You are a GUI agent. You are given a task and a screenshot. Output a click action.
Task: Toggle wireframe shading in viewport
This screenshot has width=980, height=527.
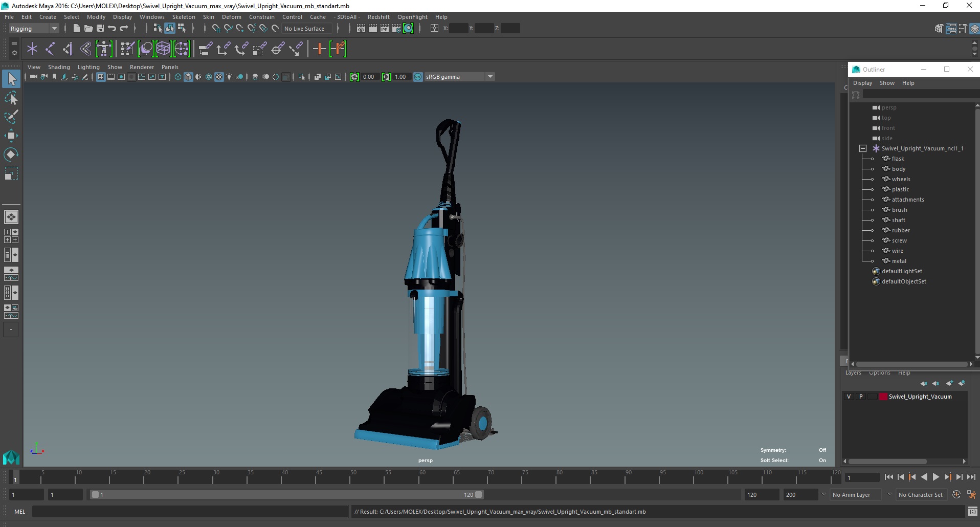[x=178, y=77]
